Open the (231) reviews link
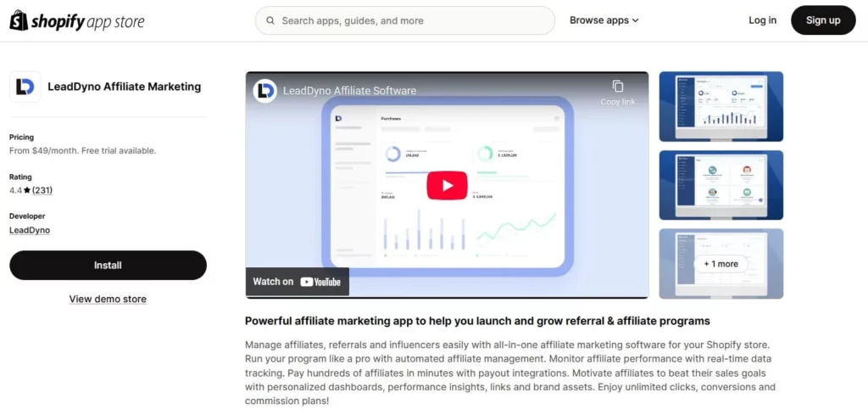 42,190
